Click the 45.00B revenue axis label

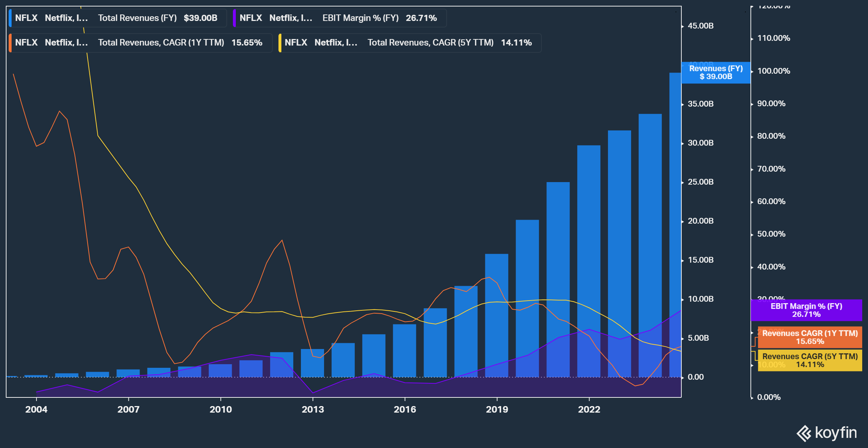(x=701, y=26)
